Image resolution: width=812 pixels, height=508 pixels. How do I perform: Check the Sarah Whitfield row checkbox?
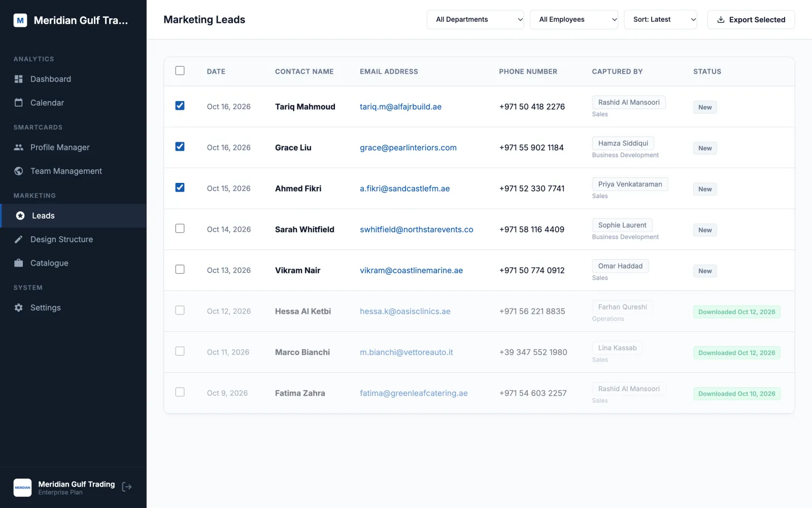tap(180, 229)
